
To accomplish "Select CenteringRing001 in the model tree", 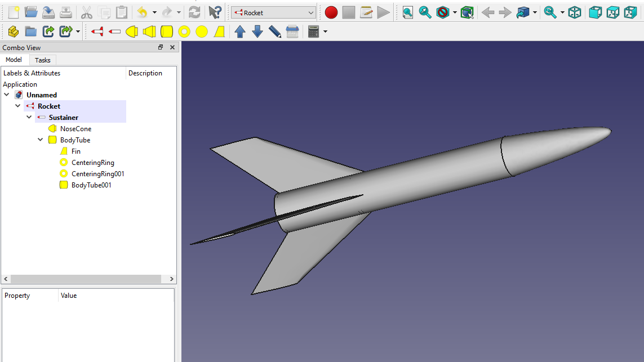I will [97, 174].
